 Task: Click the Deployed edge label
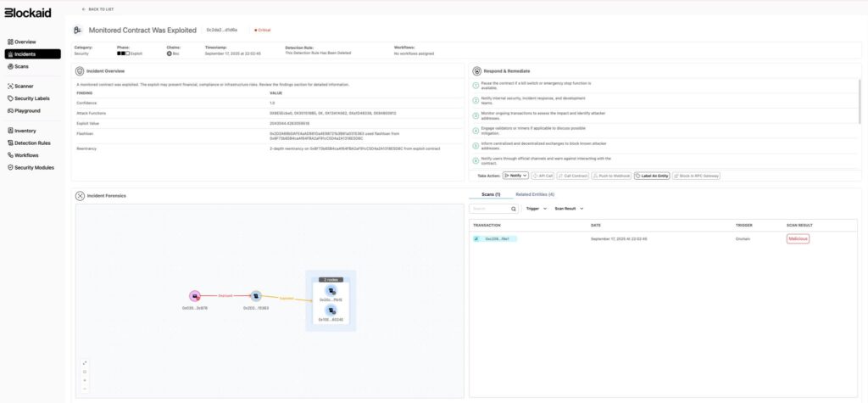pyautogui.click(x=225, y=296)
